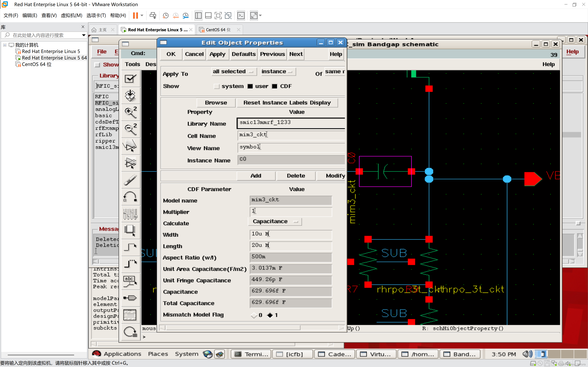Open the Tools menu
Screen dimensions: 588x367
pyautogui.click(x=132, y=64)
